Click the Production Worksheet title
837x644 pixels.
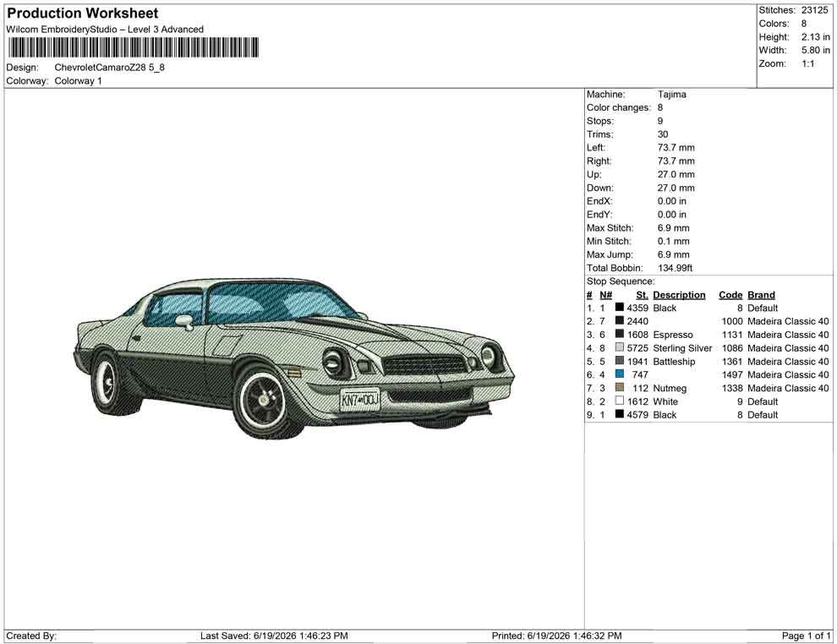tap(83, 14)
